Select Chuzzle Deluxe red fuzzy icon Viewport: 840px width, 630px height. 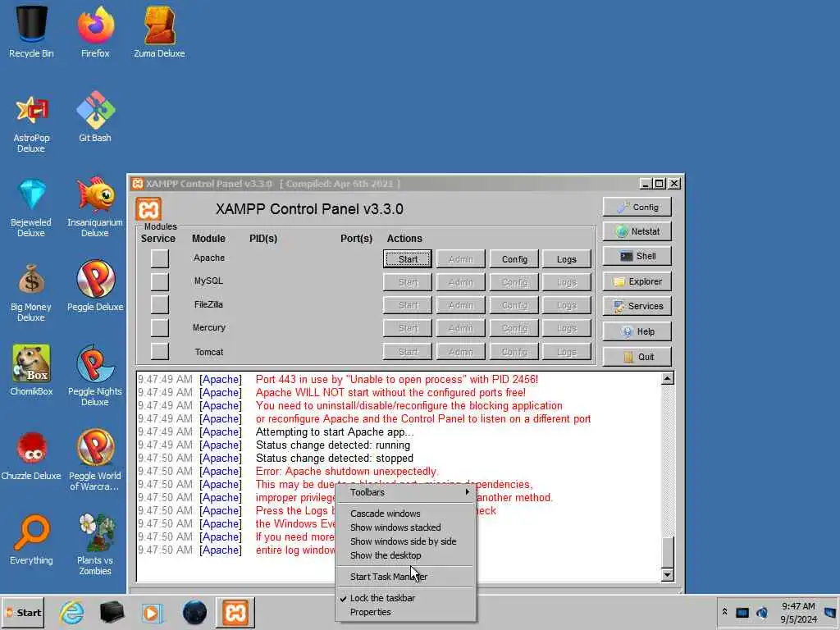(31, 455)
